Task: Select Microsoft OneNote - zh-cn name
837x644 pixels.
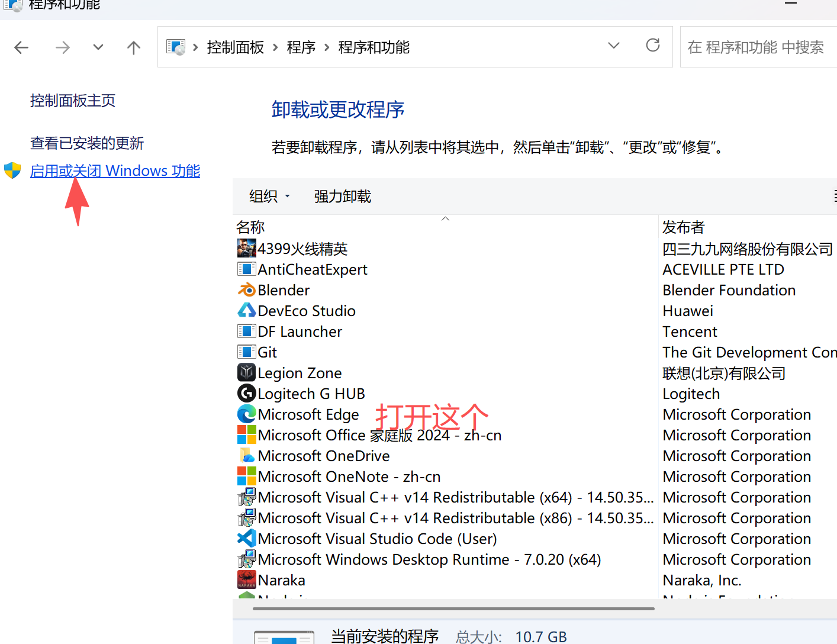Action: click(x=349, y=476)
